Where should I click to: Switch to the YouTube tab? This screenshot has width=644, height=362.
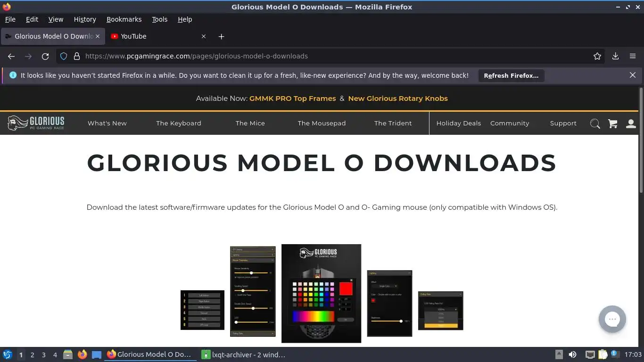click(x=157, y=36)
